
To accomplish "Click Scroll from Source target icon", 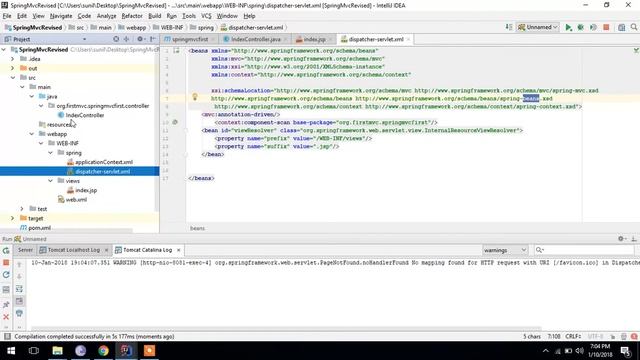I will tap(116, 39).
